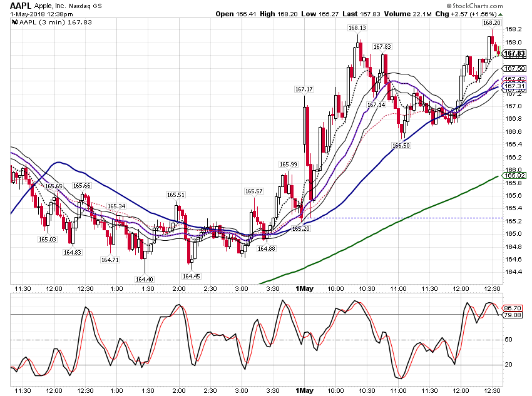Click the 167.14 price label on the chart
This screenshot has width=532, height=396.
[376, 104]
